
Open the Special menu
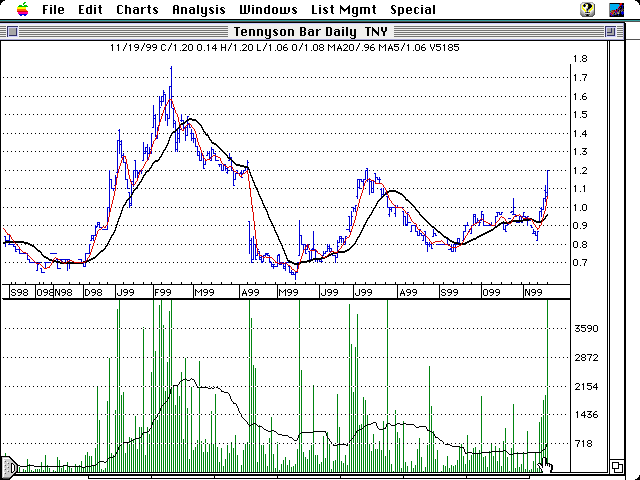click(413, 9)
